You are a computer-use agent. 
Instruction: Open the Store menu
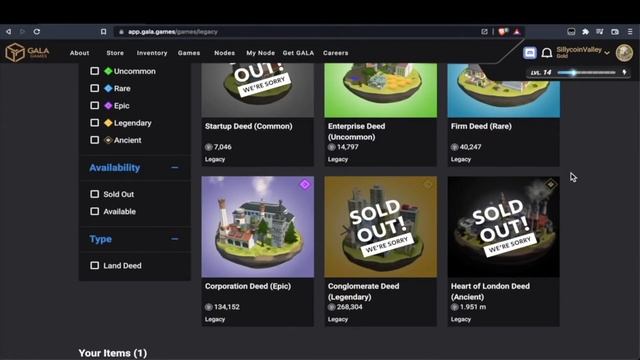coord(115,53)
